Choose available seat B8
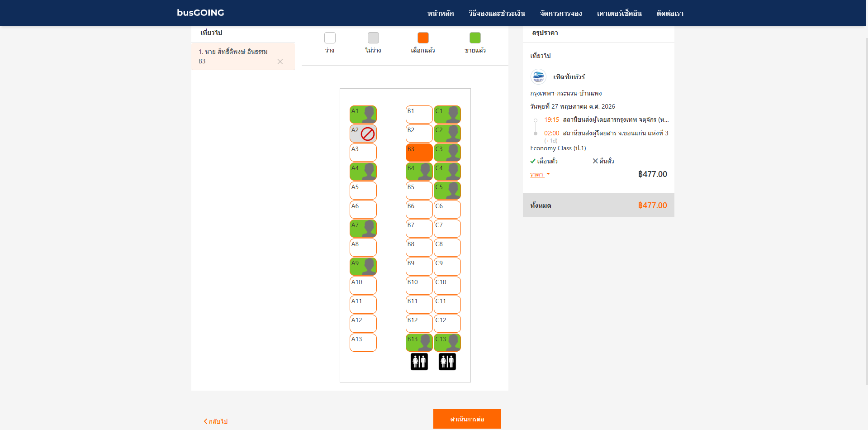 (x=419, y=248)
